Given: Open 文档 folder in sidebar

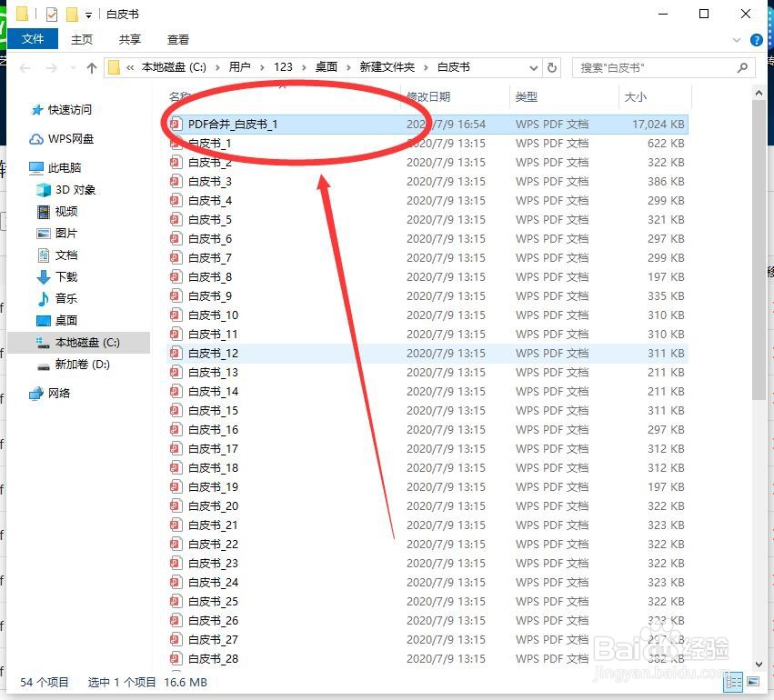Looking at the screenshot, I should tap(57, 255).
